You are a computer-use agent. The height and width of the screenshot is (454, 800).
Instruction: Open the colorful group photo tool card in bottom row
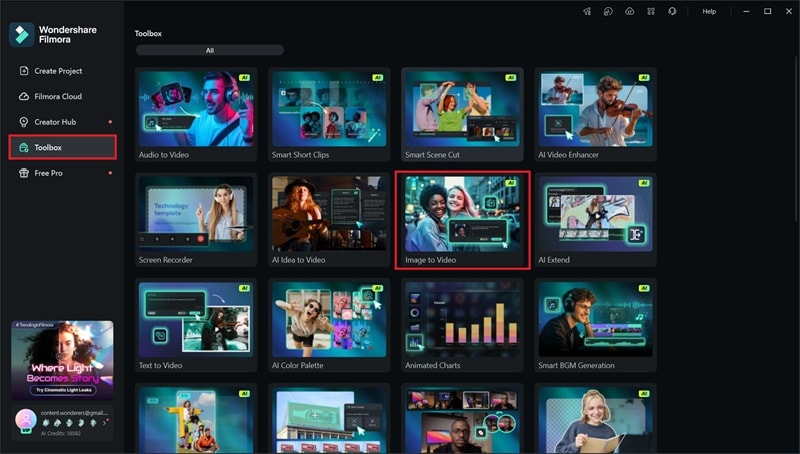[196, 419]
